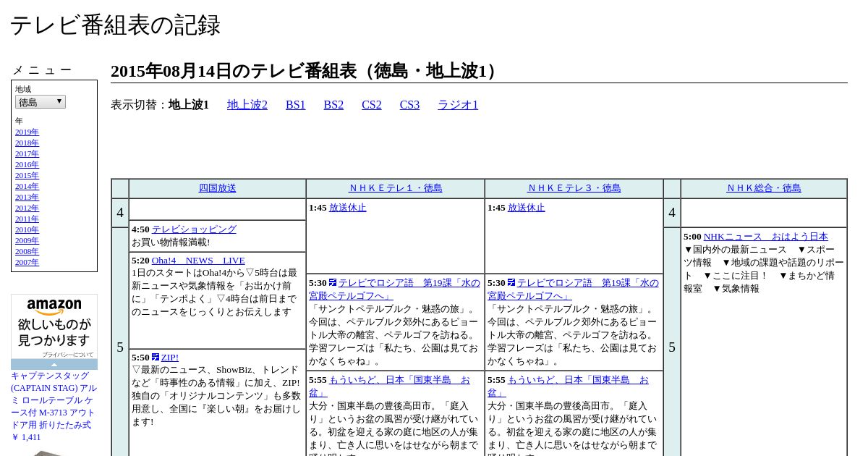This screenshot has width=868, height=456.
Task: Click the お買い物情報満載! description text
Action: click(x=171, y=242)
